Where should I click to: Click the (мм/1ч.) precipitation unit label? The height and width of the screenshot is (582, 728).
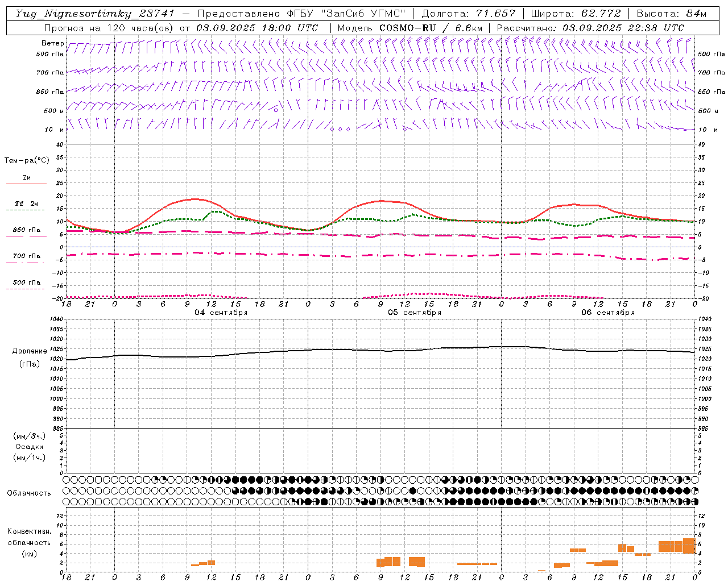point(30,458)
